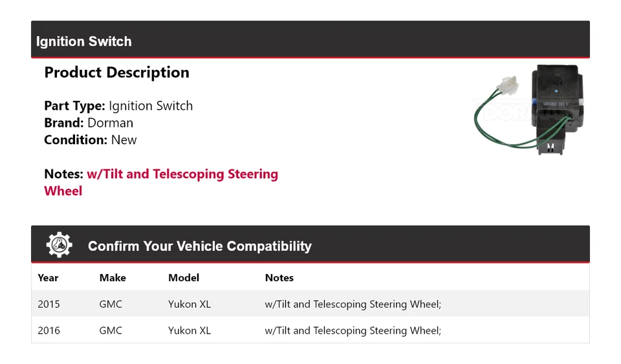The width and height of the screenshot is (621, 364).
Task: Click the Condition: New line
Action: [x=91, y=140]
